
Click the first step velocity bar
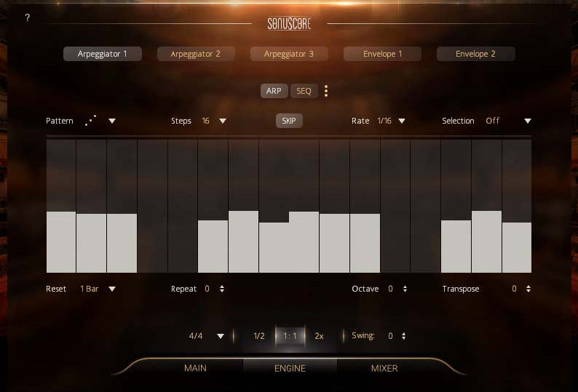point(61,241)
